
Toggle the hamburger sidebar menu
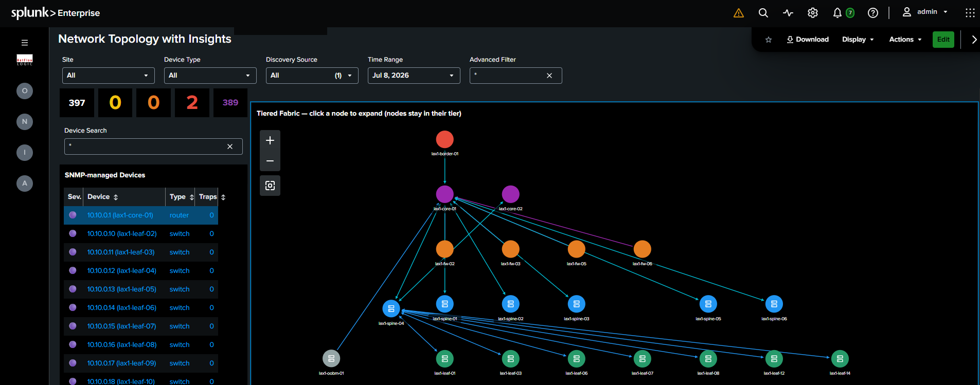coord(25,43)
